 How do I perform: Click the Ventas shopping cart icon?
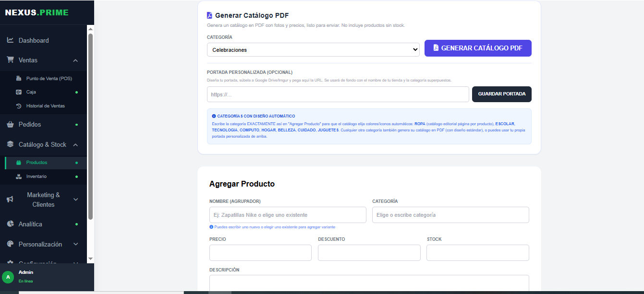click(10, 60)
